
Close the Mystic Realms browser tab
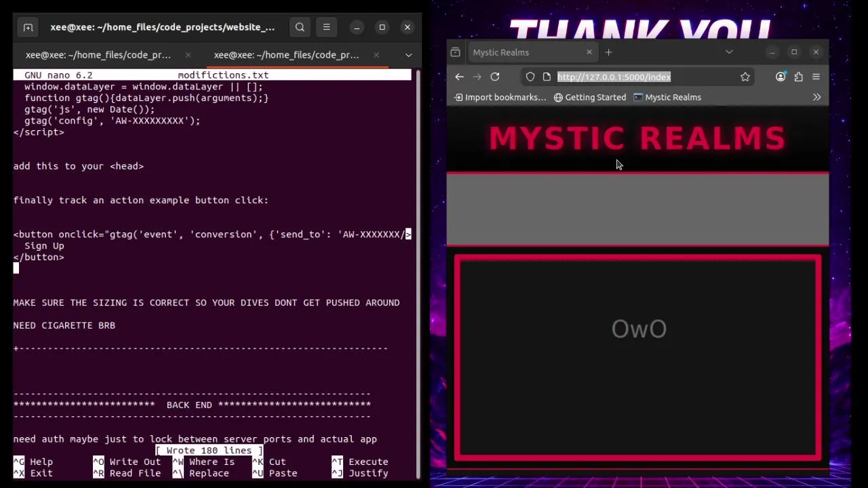pyautogui.click(x=589, y=52)
